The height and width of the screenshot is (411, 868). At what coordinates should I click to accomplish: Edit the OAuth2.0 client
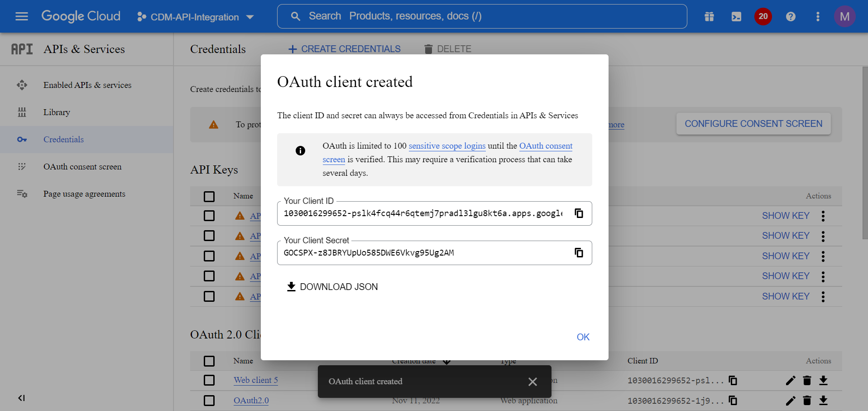(x=791, y=400)
